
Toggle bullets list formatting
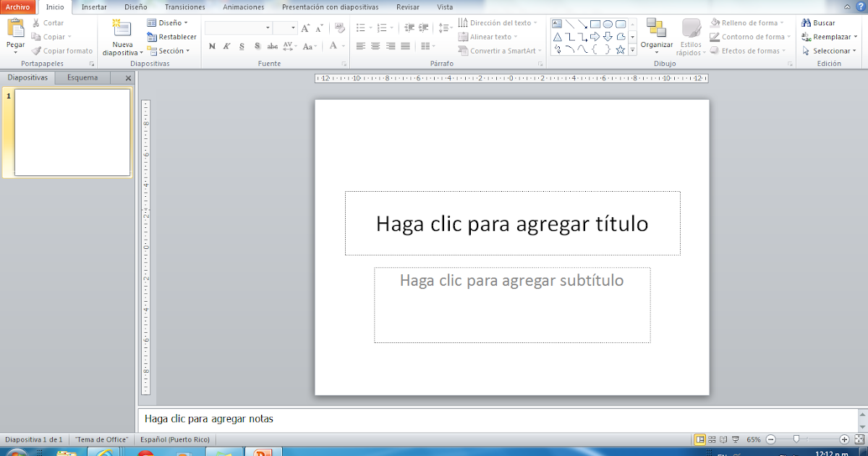pyautogui.click(x=359, y=28)
